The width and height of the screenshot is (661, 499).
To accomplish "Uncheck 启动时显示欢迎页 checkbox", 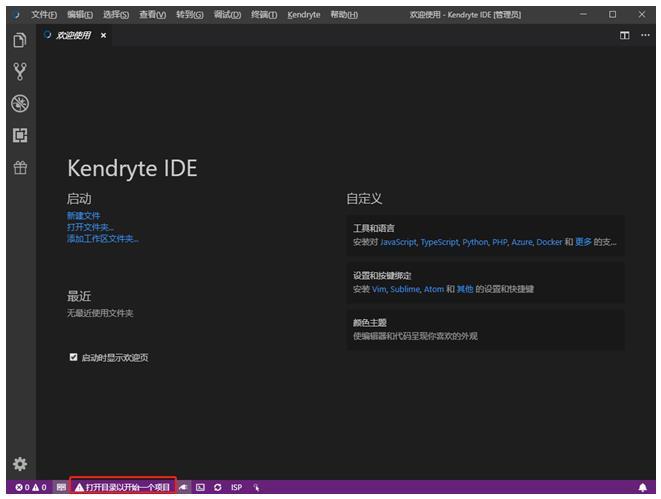I will [73, 357].
